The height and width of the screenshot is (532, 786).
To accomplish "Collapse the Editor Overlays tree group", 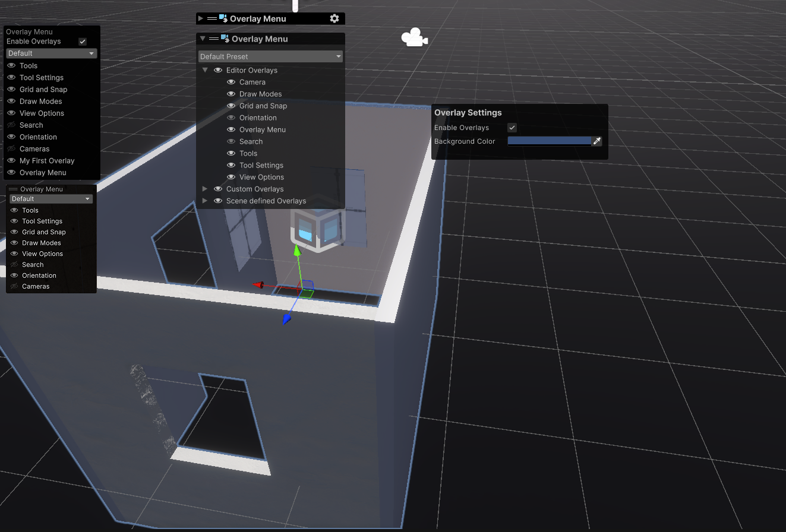I will click(205, 70).
